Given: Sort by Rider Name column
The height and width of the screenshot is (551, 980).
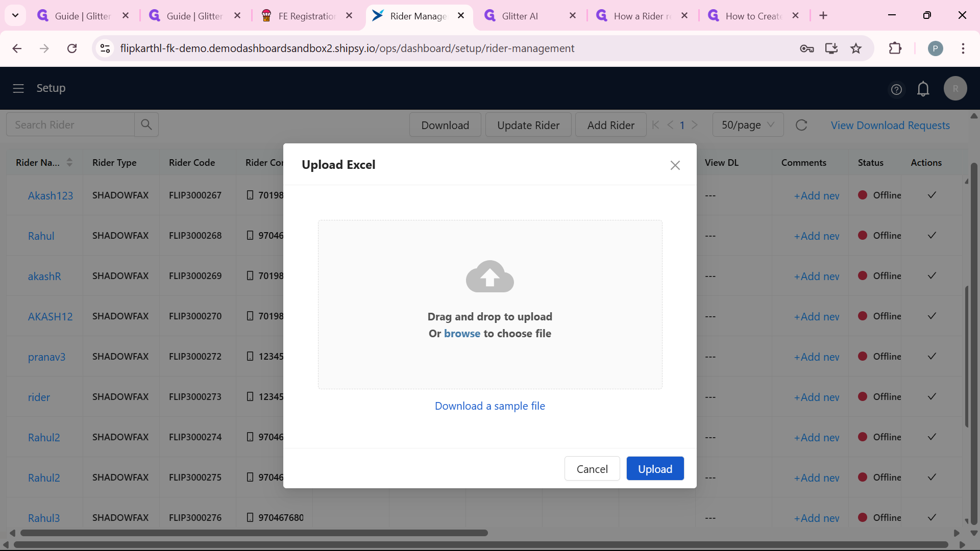Looking at the screenshot, I should (69, 163).
